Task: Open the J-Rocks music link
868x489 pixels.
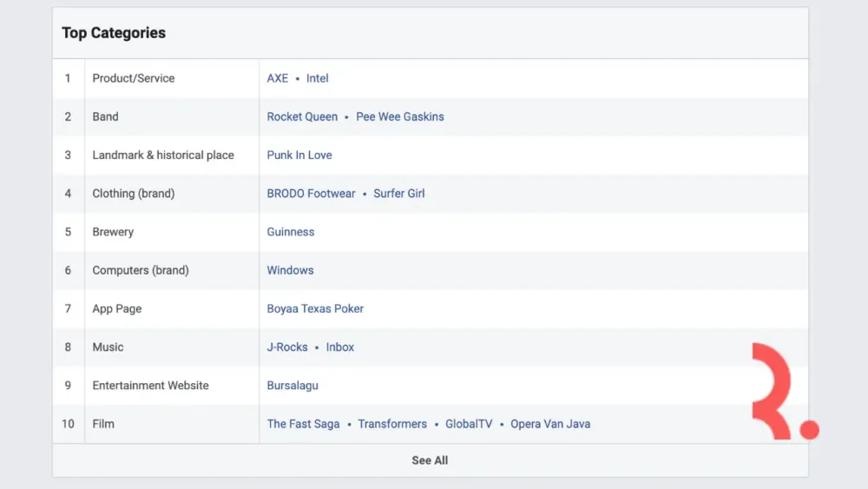Action: (x=287, y=347)
